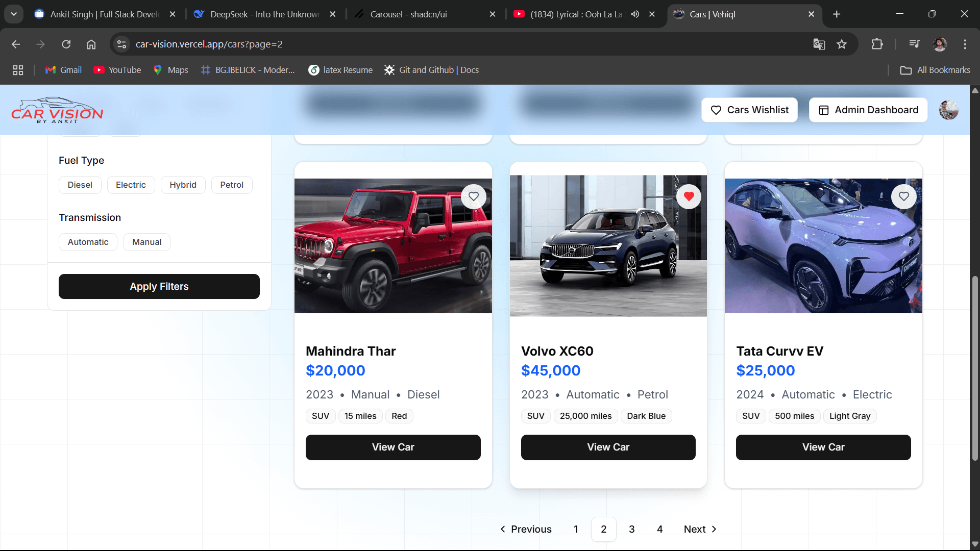Apply the selected filters
The image size is (980, 551).
coord(159,286)
